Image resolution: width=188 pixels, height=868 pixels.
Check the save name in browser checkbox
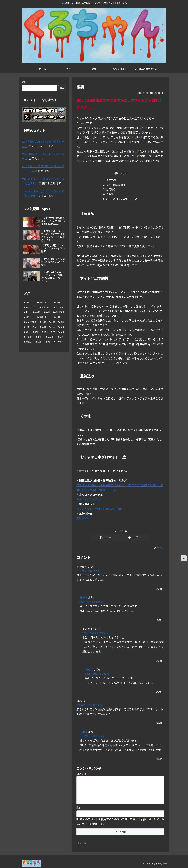(x=77, y=819)
